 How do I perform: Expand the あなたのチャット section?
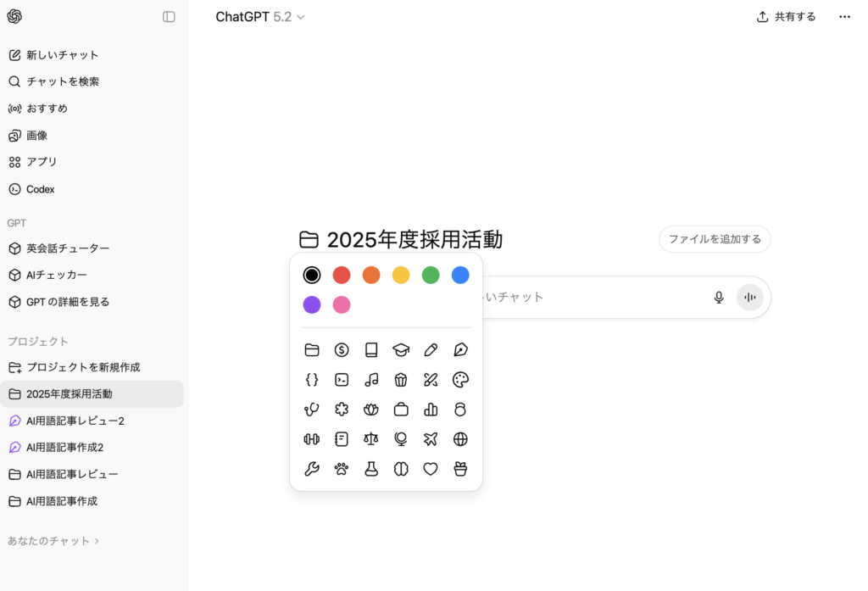coord(53,541)
